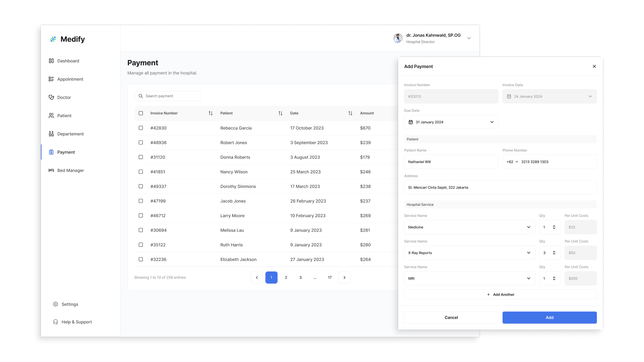Click the Doctor stethoscope icon

pos(51,97)
